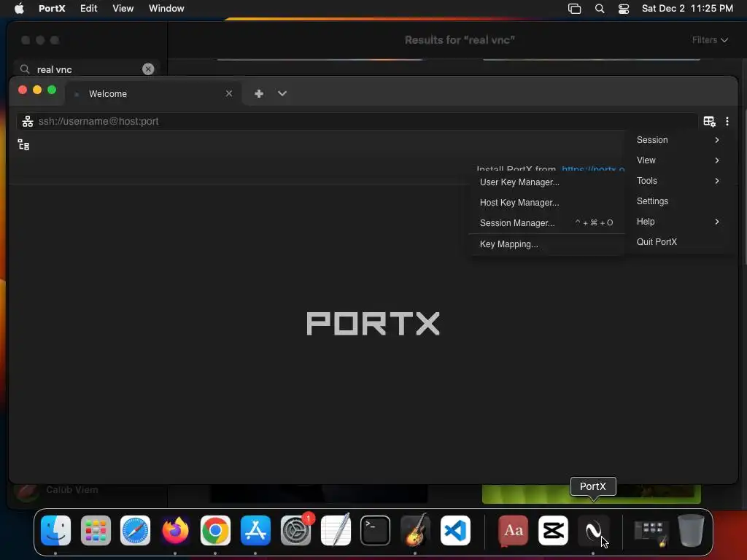Open Control Center in menu bar

coord(624,9)
